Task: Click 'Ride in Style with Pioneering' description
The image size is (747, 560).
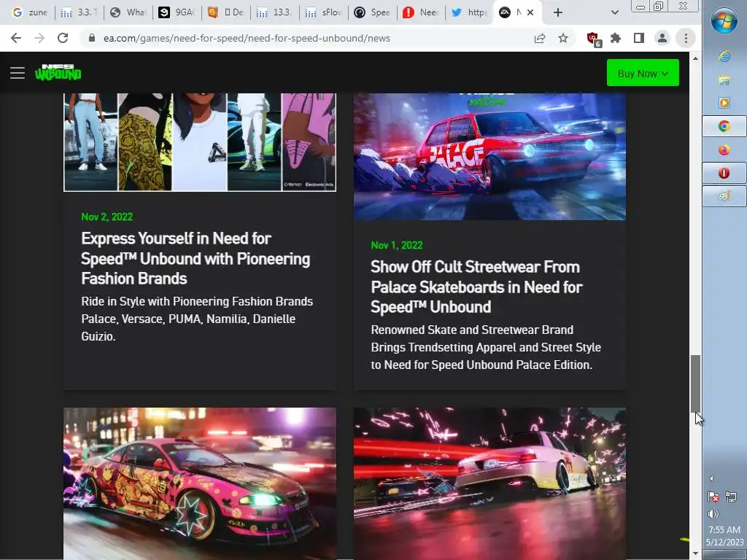Action: tap(197, 319)
